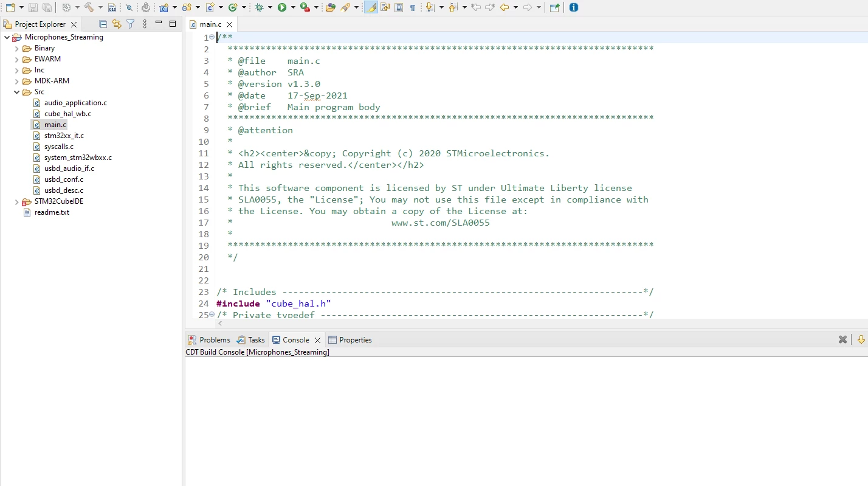This screenshot has height=486, width=868.
Task: Switch to the Problems tab
Action: pos(209,340)
